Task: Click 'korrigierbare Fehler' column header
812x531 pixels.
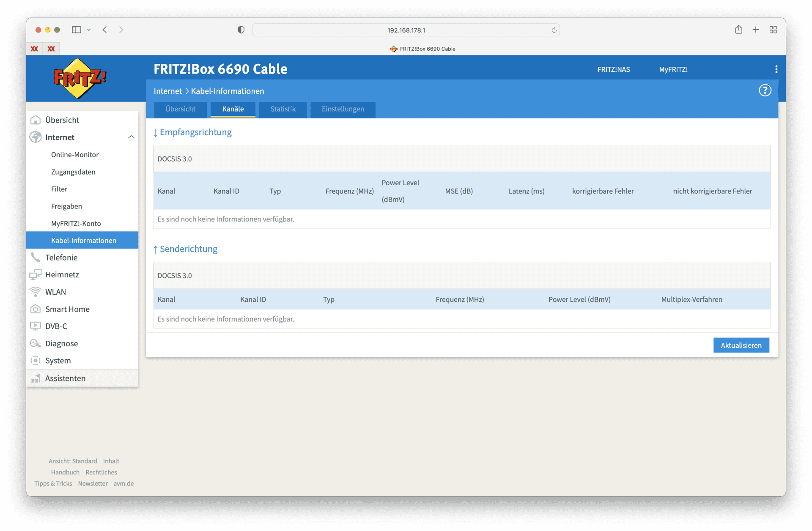Action: coord(603,191)
